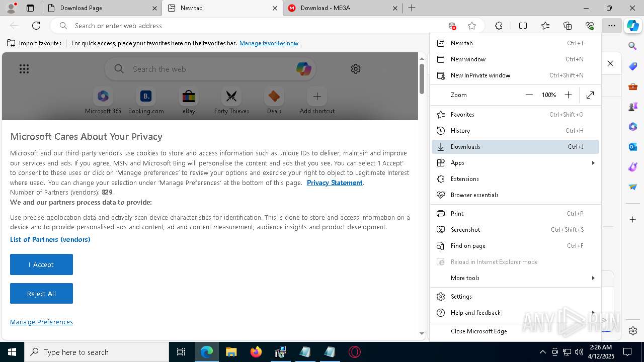Click the refresh page icon

(36, 26)
